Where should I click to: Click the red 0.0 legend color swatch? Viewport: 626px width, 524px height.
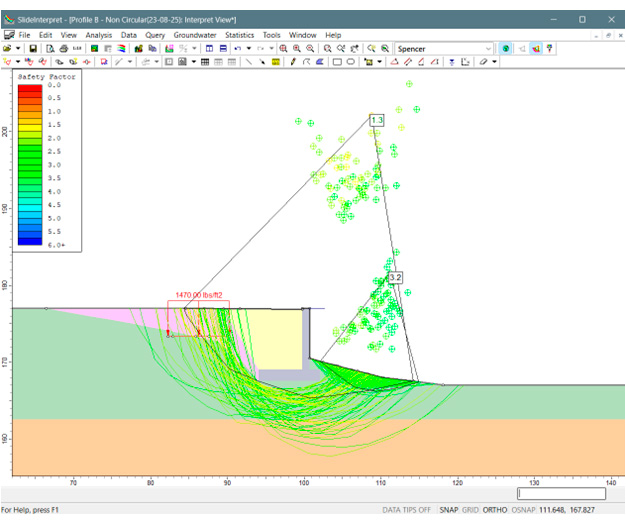pos(30,87)
